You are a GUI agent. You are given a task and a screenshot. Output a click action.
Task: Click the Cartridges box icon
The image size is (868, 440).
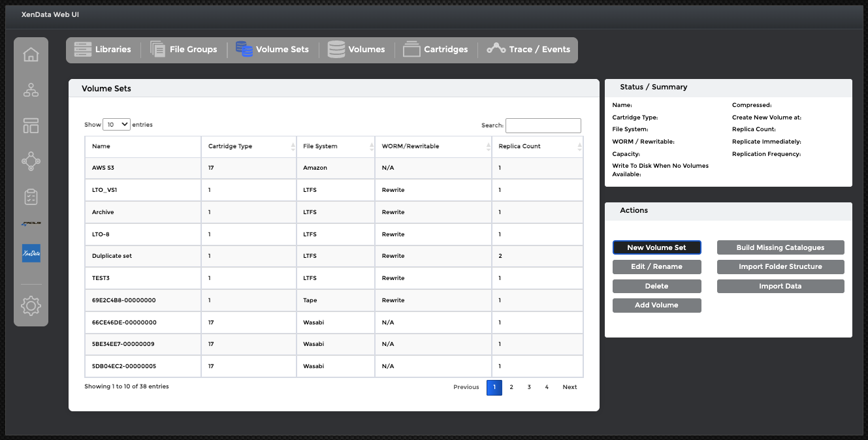click(x=411, y=50)
